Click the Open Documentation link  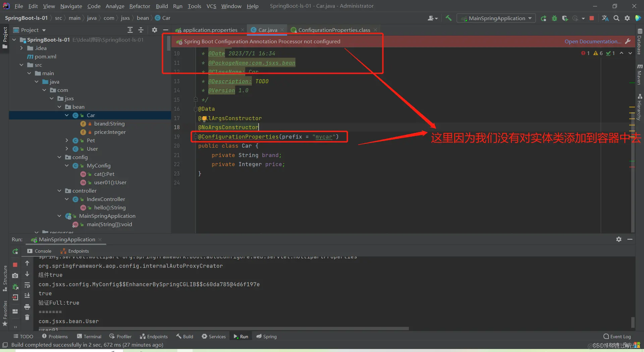click(x=592, y=41)
